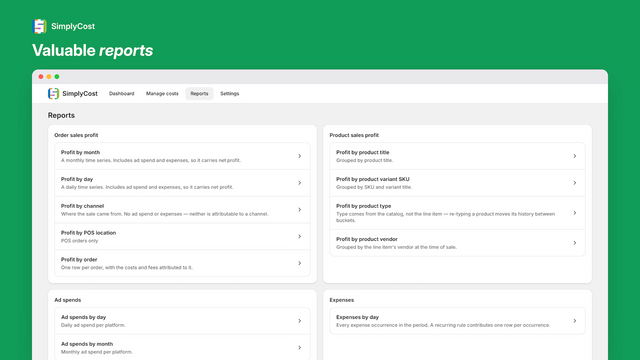The width and height of the screenshot is (640, 360).
Task: Click the Product sales profit heading
Action: [x=354, y=135]
